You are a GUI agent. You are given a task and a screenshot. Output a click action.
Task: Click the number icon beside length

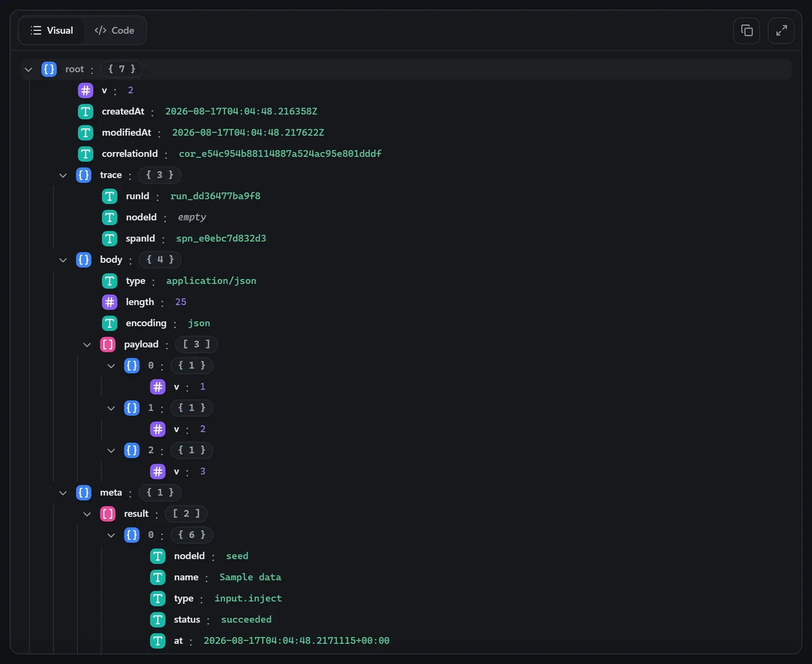point(110,302)
